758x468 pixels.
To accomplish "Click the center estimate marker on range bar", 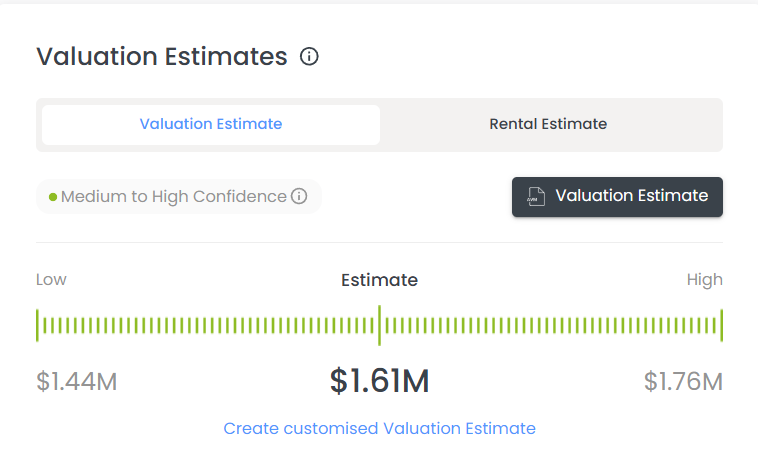I will (x=379, y=325).
